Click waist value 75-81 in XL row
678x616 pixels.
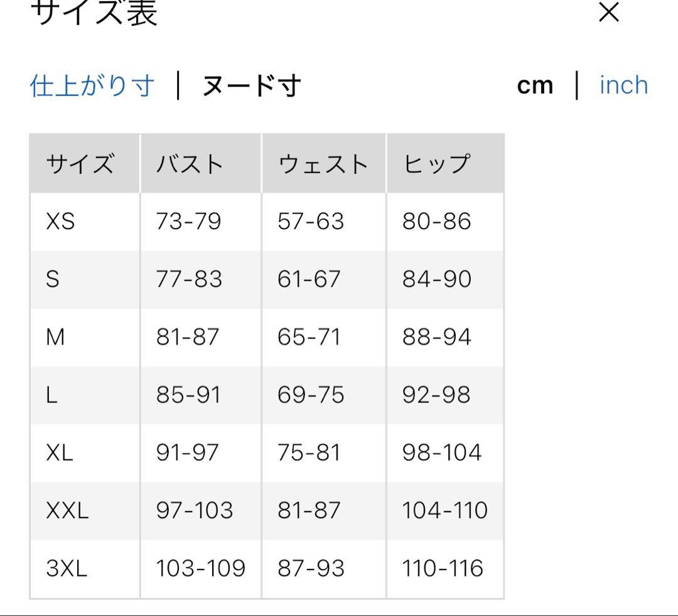coord(309,453)
